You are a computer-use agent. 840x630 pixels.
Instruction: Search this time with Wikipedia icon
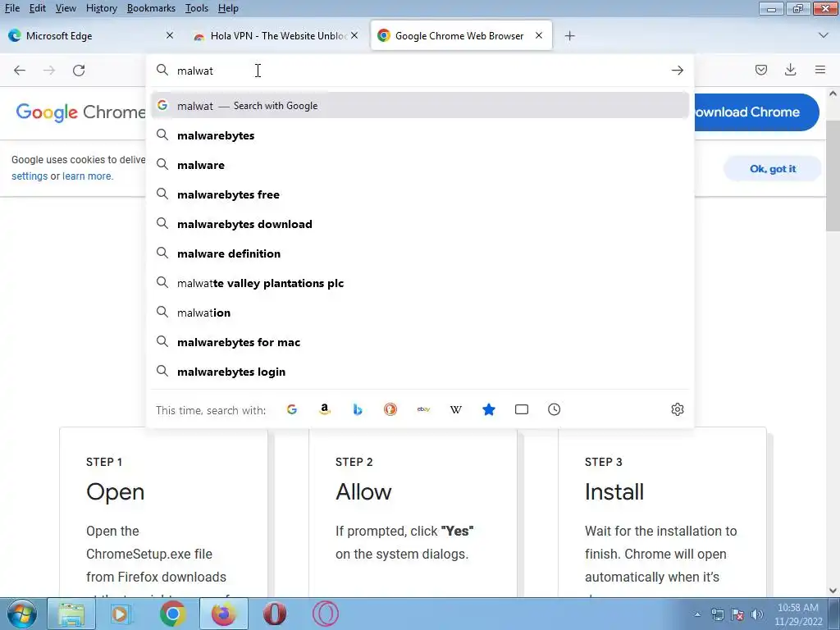456,410
